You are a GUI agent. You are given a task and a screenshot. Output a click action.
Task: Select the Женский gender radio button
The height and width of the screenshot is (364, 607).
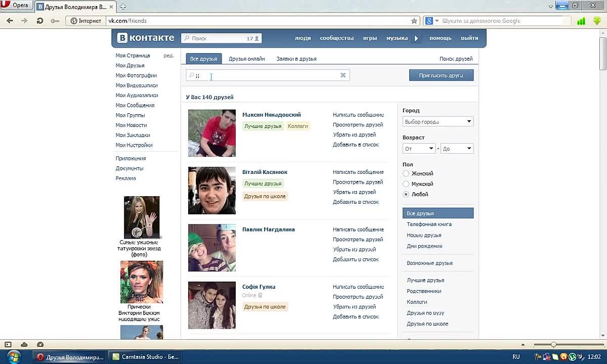pyautogui.click(x=406, y=173)
